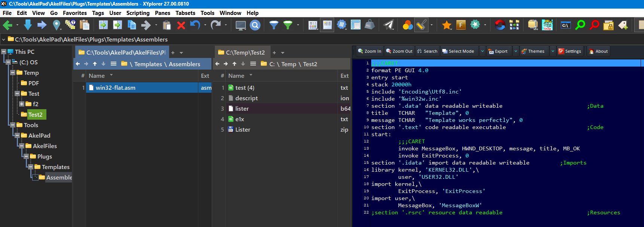Image resolution: width=644 pixels, height=227 pixels.
Task: Open the dropdown arrow beside Export
Action: [516, 51]
